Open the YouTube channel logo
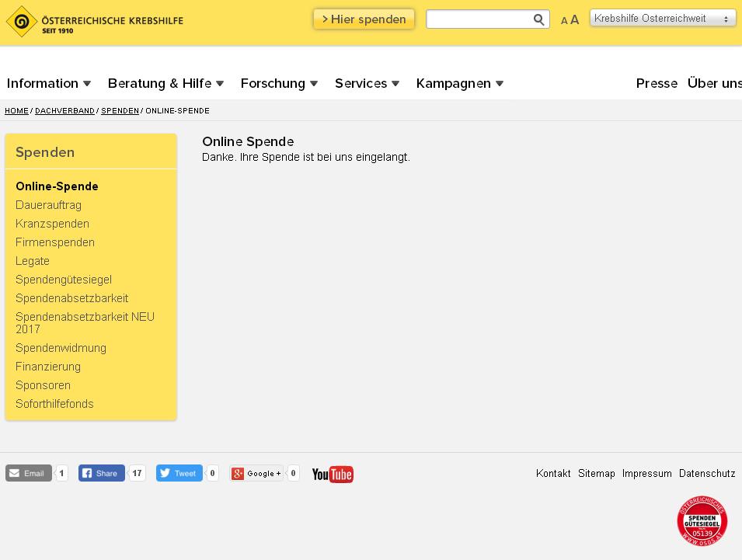Viewport: 742px width, 560px height. pyautogui.click(x=333, y=474)
